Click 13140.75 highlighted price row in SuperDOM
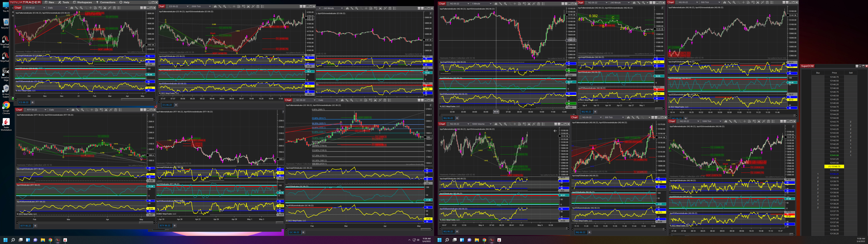 (834, 167)
